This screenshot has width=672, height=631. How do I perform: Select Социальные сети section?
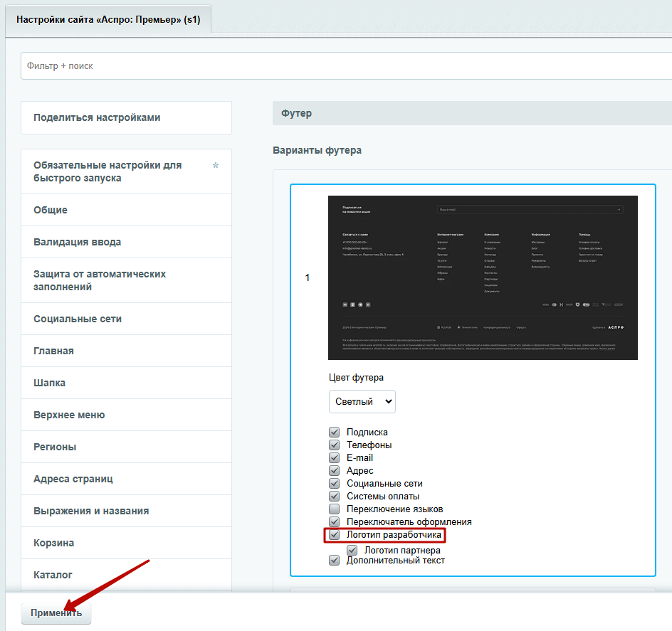point(127,319)
